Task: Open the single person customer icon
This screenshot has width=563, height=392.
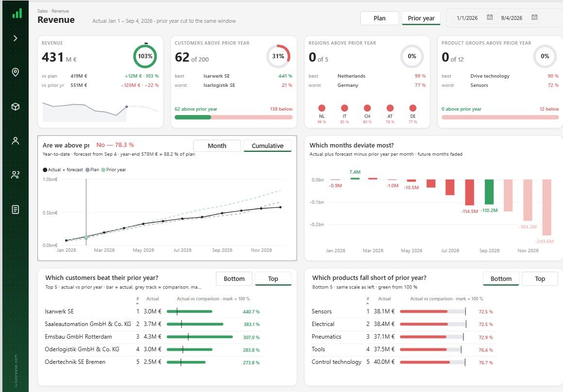Action: coord(15,141)
